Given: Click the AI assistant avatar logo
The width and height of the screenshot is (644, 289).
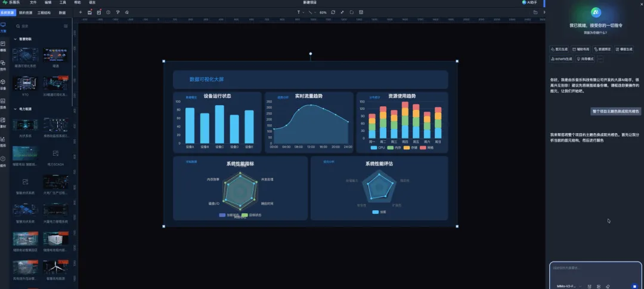Looking at the screenshot, I should [x=596, y=13].
